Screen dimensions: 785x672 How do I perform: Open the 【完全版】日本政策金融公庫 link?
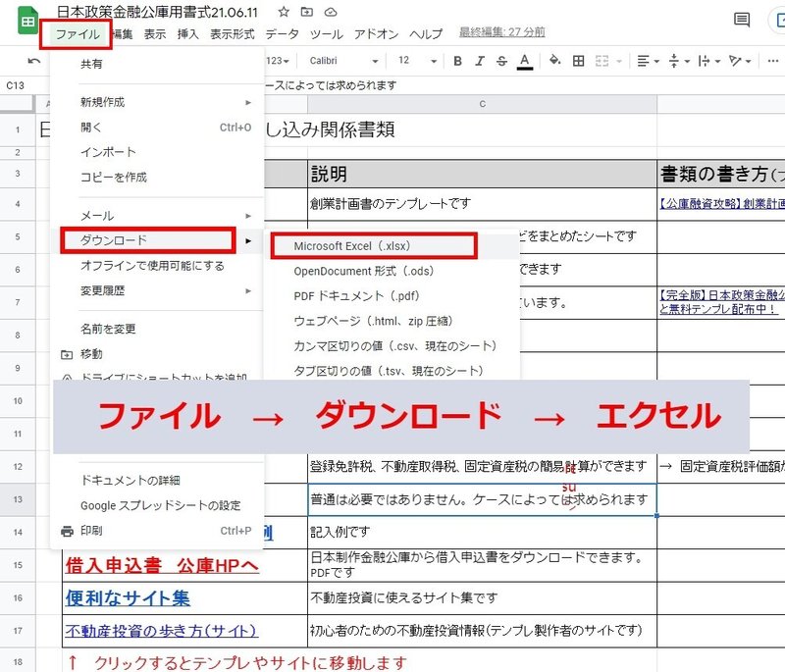721,302
